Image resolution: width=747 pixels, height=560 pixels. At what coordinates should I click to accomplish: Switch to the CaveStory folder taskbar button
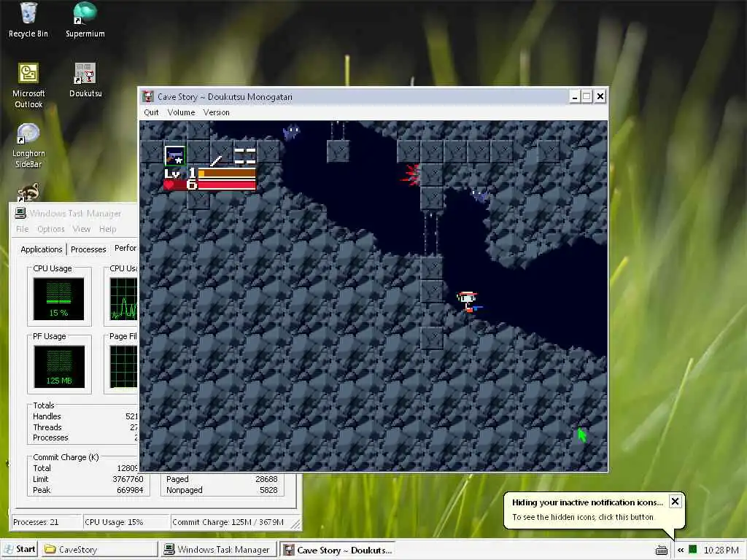click(98, 550)
